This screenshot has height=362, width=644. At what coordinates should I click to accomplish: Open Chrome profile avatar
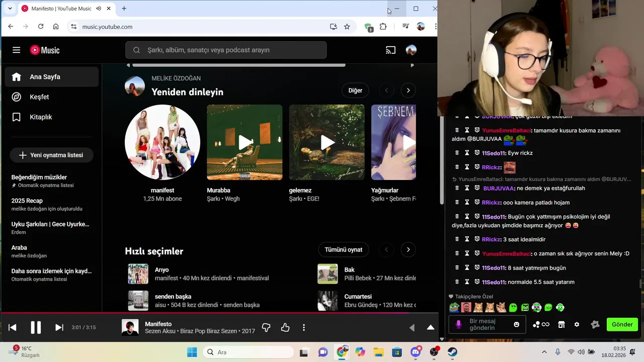pos(421,27)
